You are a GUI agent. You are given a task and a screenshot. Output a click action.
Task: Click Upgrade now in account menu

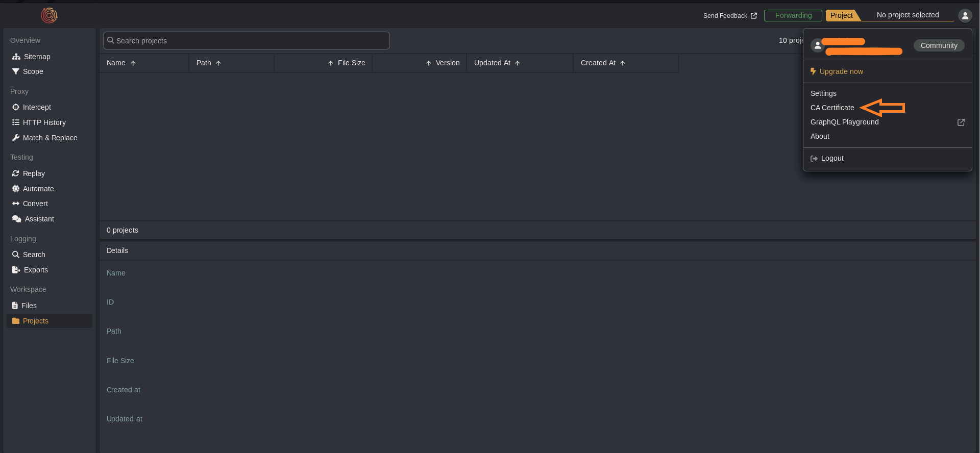point(841,71)
